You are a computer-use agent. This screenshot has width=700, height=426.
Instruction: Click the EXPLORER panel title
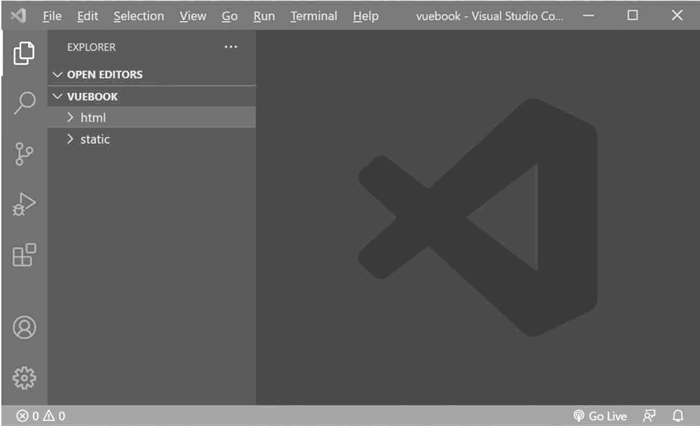(91, 47)
